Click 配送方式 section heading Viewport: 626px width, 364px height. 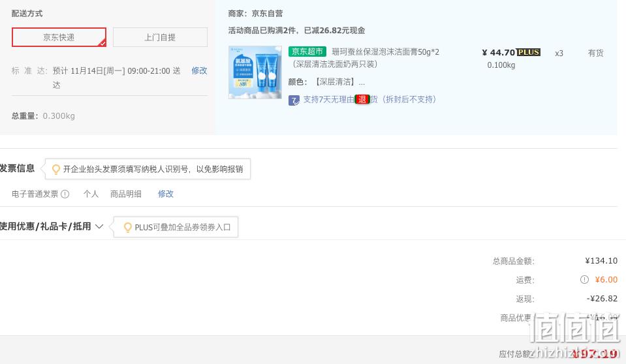click(x=27, y=14)
